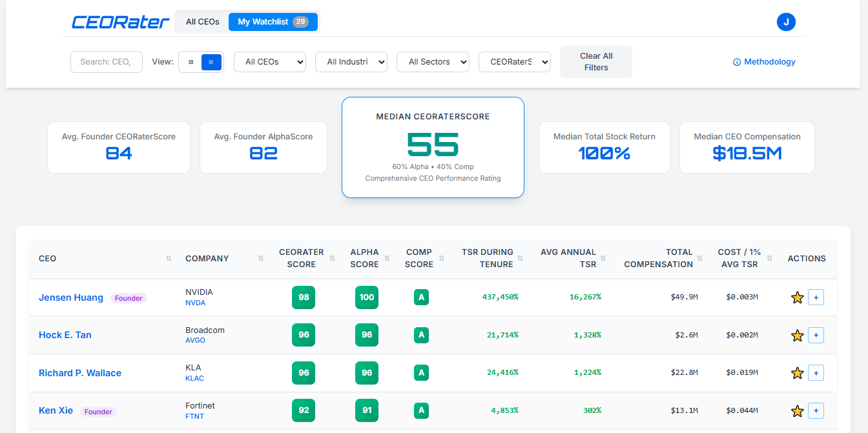Open the All CEOs filter dropdown
The width and height of the screenshot is (868, 433).
(270, 62)
